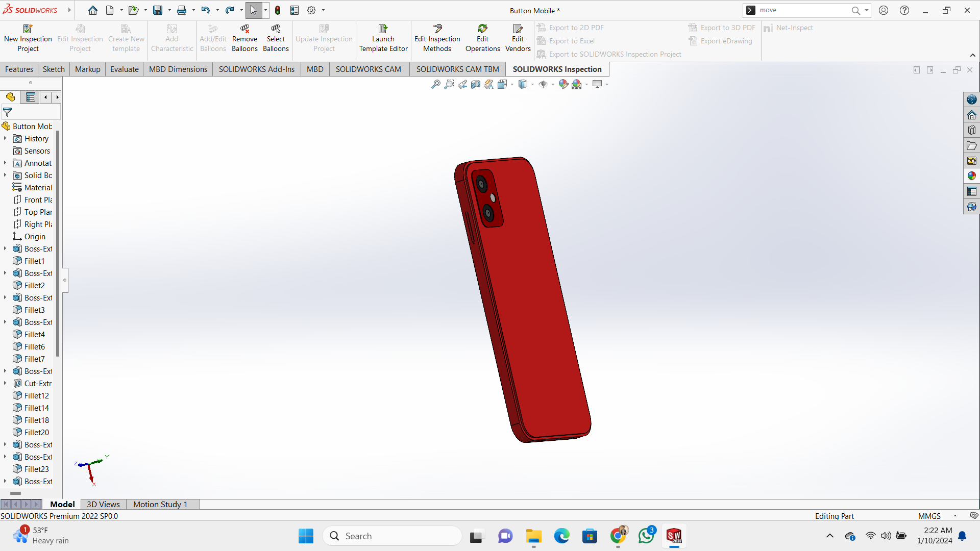Click the Select Balloons button

[x=276, y=38]
